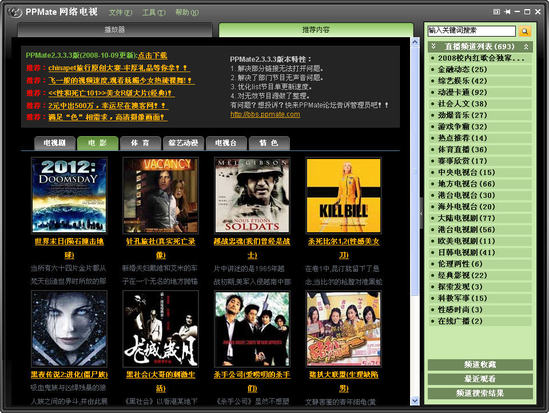
Task: Collapse channel list with the double-chevron up icon
Action: pos(526,47)
